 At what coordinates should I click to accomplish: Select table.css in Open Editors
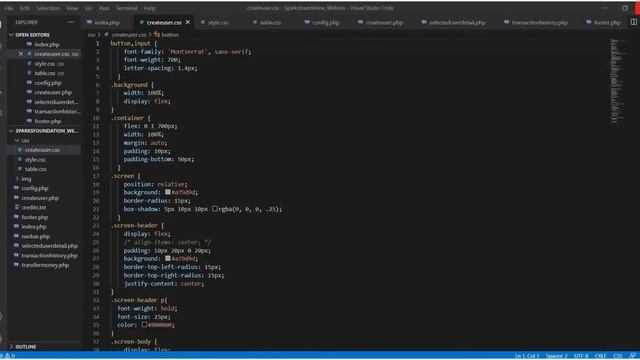pos(44,73)
